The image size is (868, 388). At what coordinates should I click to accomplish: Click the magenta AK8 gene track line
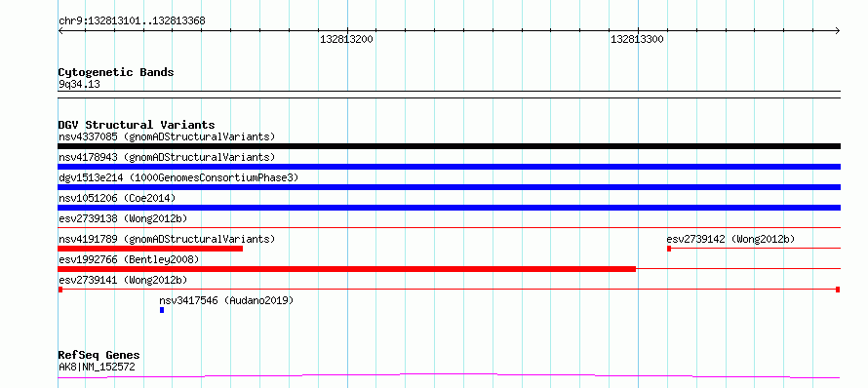[x=449, y=376]
